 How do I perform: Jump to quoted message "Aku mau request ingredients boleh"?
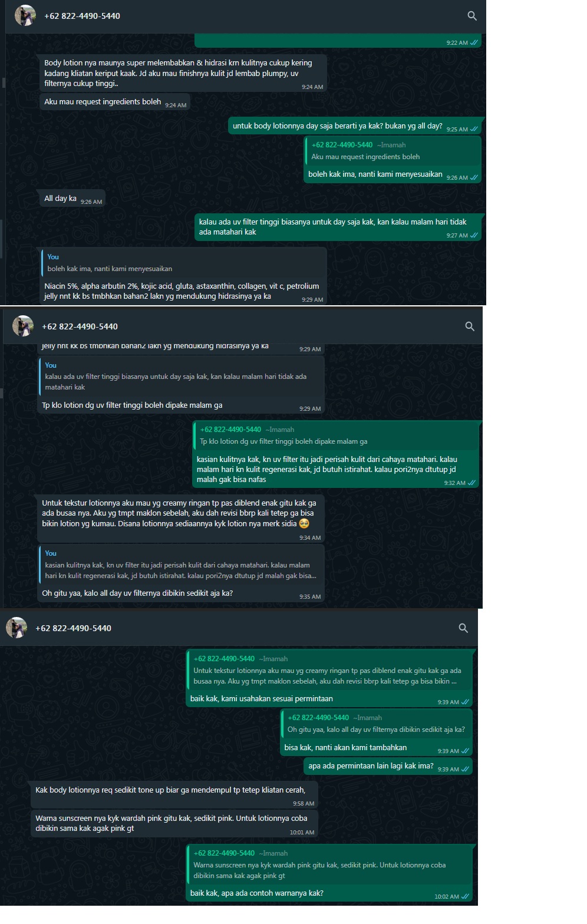pyautogui.click(x=393, y=151)
